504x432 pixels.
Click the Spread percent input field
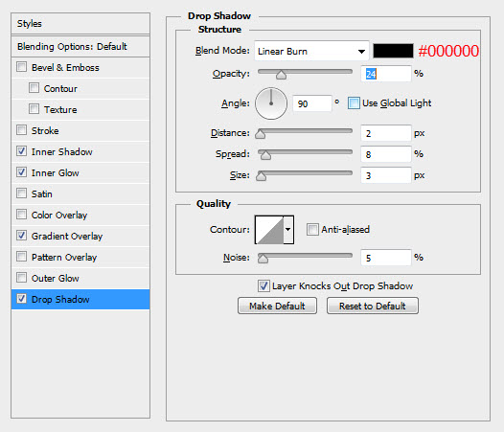386,154
